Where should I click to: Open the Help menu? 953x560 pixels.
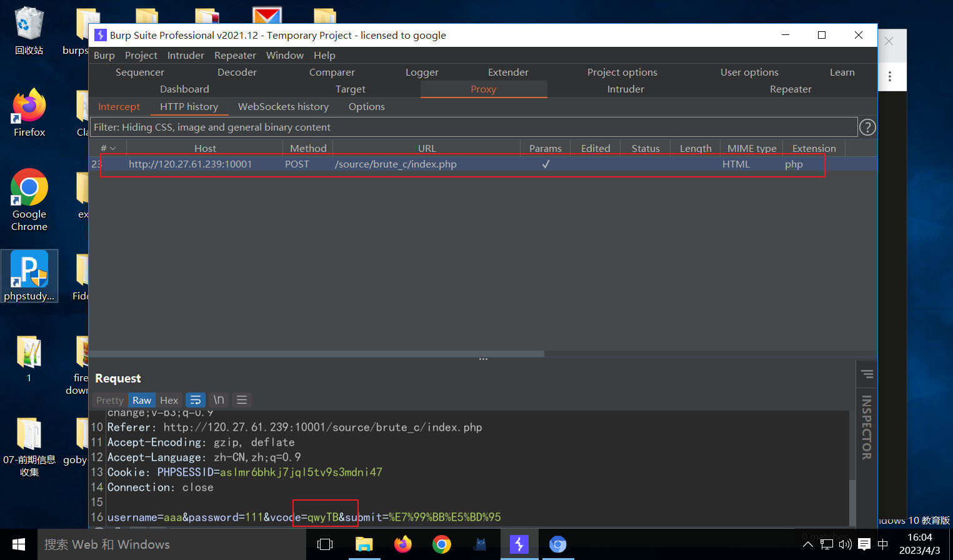[324, 56]
